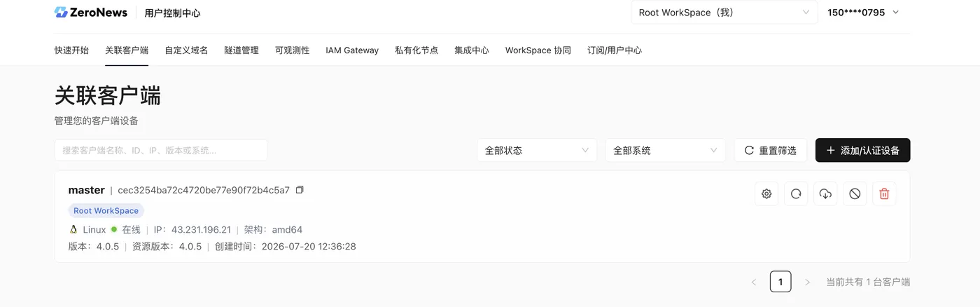Click the 在线 status text
The width and height of the screenshot is (980, 307).
tap(131, 229)
